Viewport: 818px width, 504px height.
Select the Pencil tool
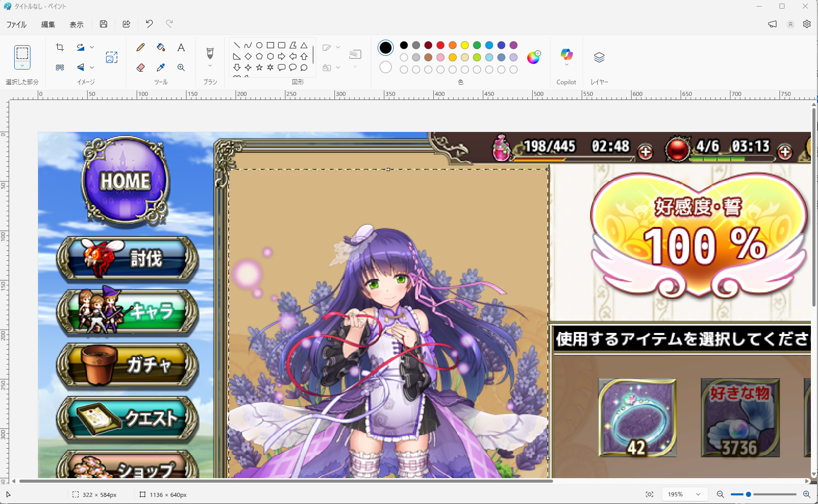coord(141,47)
